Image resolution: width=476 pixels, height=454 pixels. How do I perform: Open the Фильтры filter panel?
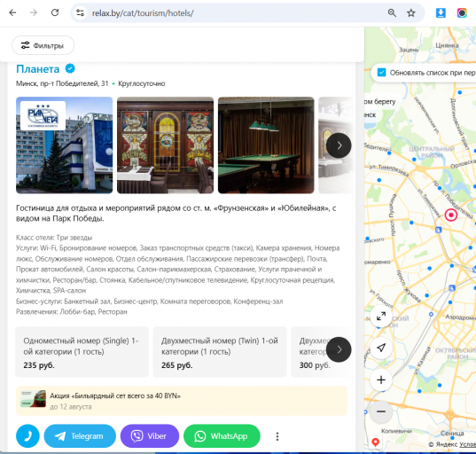click(x=43, y=45)
